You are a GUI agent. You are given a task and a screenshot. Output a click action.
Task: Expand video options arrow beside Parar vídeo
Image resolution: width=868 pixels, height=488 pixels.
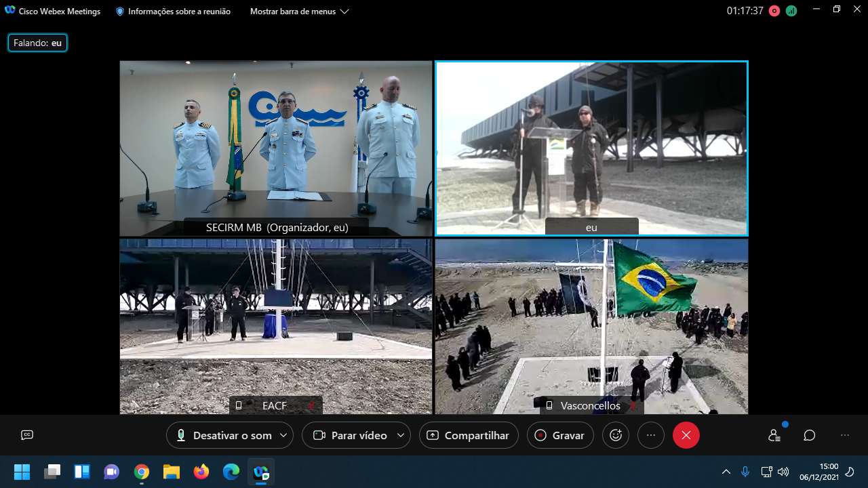coord(401,435)
